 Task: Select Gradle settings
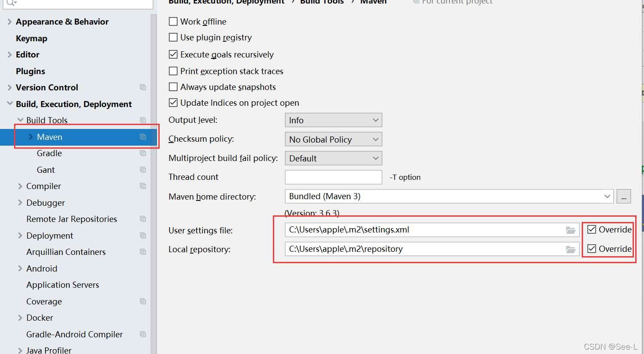tap(49, 153)
